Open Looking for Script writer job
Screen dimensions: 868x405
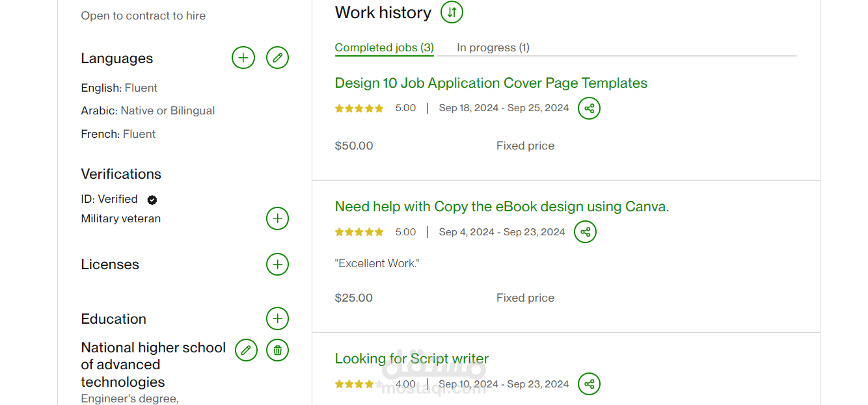[x=411, y=359]
